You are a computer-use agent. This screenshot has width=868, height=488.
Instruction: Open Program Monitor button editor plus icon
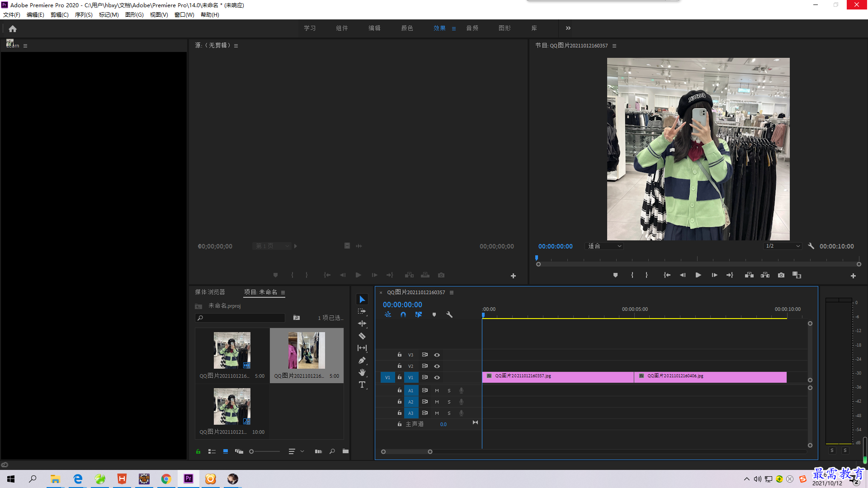853,276
